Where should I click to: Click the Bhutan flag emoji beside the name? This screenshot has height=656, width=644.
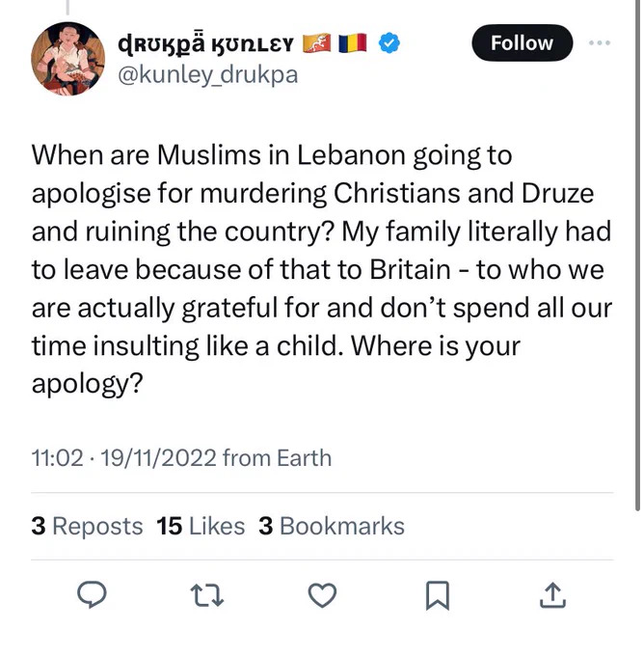[x=316, y=42]
